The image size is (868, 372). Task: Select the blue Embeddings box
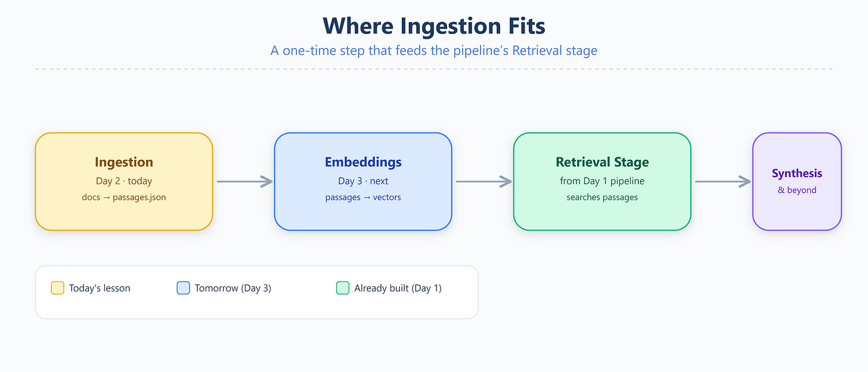(363, 181)
